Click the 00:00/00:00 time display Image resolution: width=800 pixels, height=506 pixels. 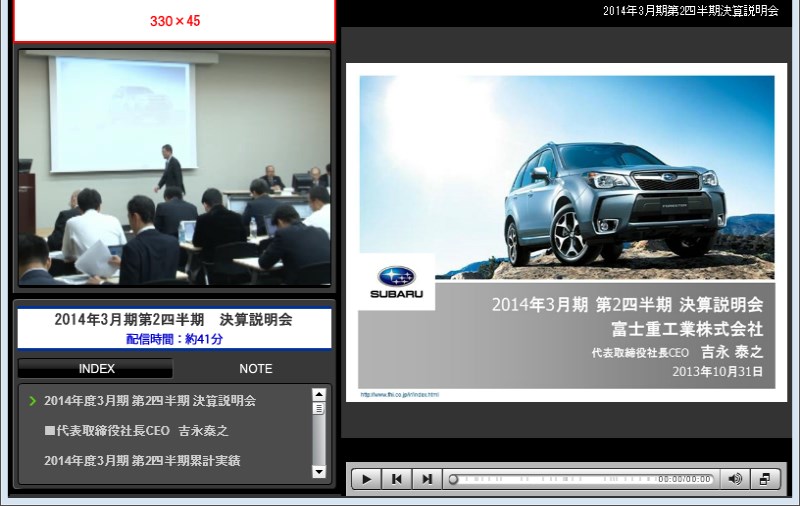[x=684, y=479]
